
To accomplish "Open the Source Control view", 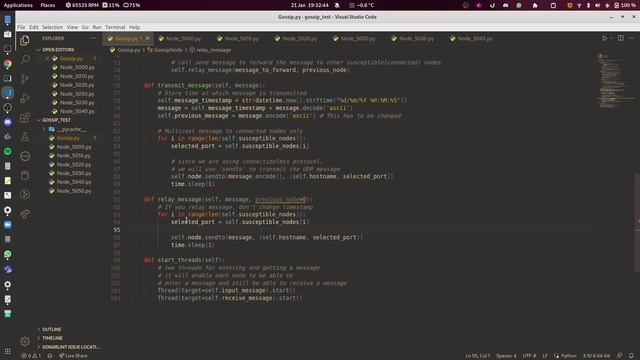I will click(25, 79).
